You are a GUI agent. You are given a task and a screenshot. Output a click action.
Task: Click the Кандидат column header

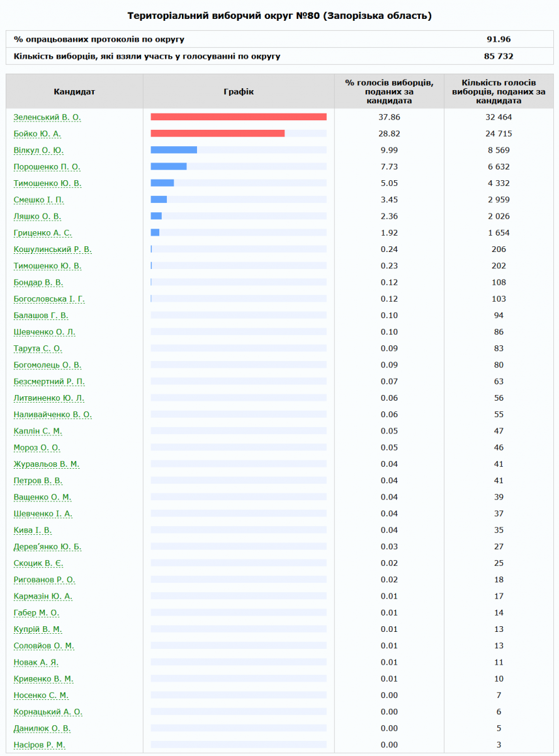tap(74, 91)
